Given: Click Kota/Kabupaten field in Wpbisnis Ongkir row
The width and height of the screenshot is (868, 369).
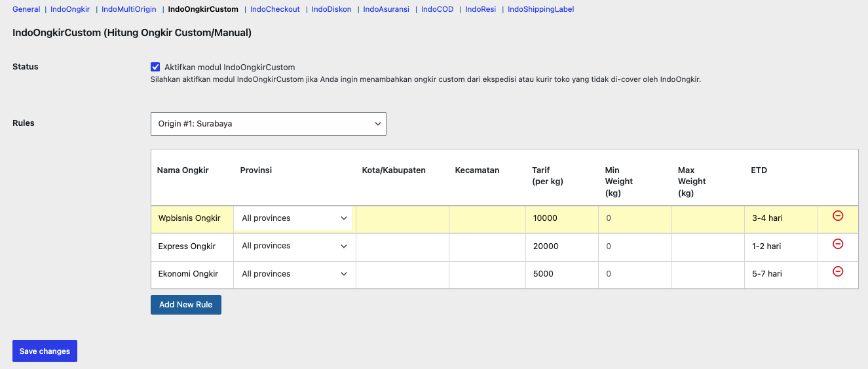Looking at the screenshot, I should coord(402,218).
